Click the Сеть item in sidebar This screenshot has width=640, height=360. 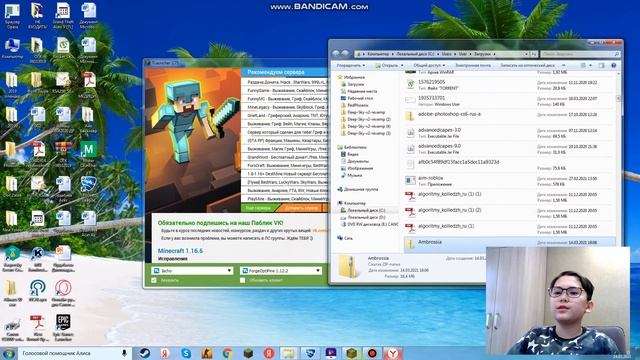(345, 238)
